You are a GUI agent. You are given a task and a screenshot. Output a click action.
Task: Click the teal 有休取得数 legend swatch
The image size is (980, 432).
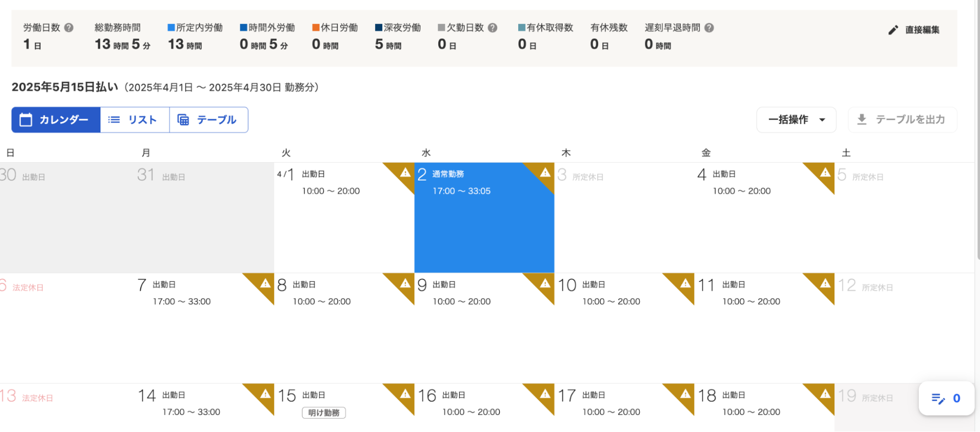(x=522, y=27)
